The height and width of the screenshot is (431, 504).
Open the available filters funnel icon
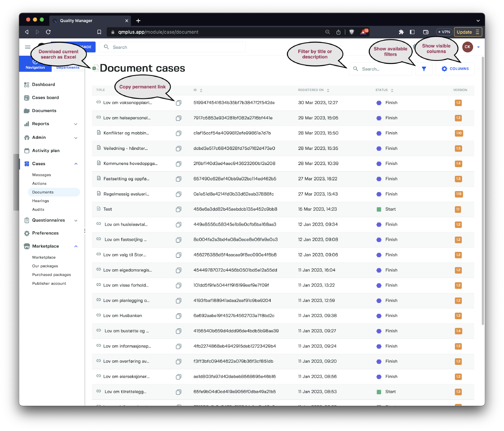(x=424, y=69)
